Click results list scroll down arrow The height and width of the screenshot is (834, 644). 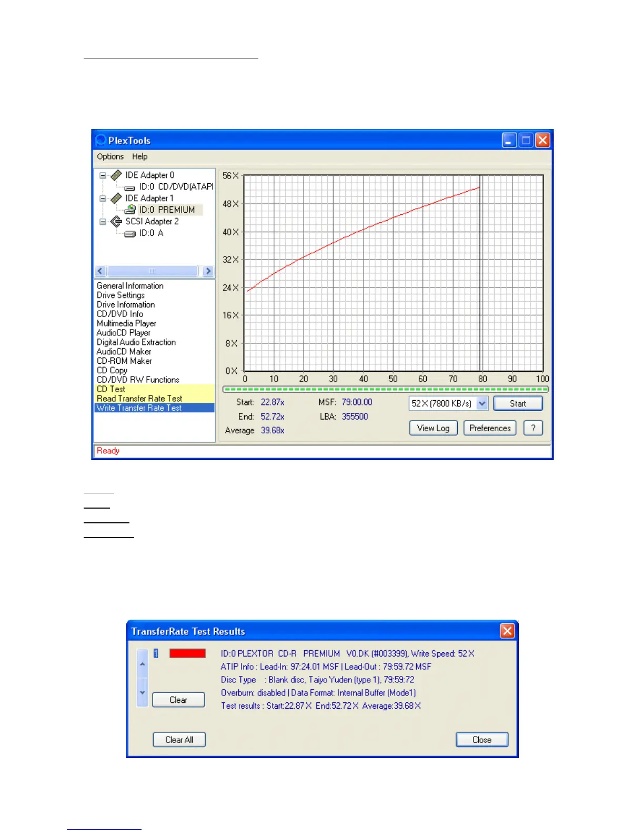tap(142, 693)
